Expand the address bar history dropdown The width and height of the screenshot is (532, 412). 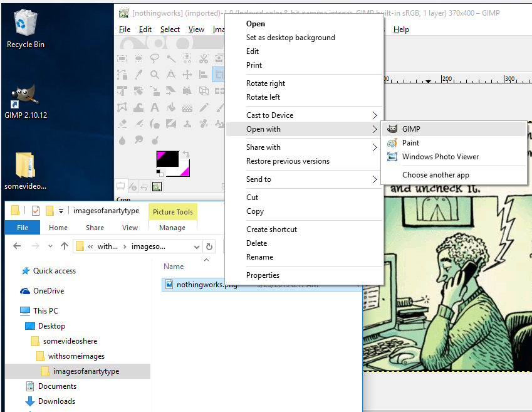pyautogui.click(x=197, y=246)
